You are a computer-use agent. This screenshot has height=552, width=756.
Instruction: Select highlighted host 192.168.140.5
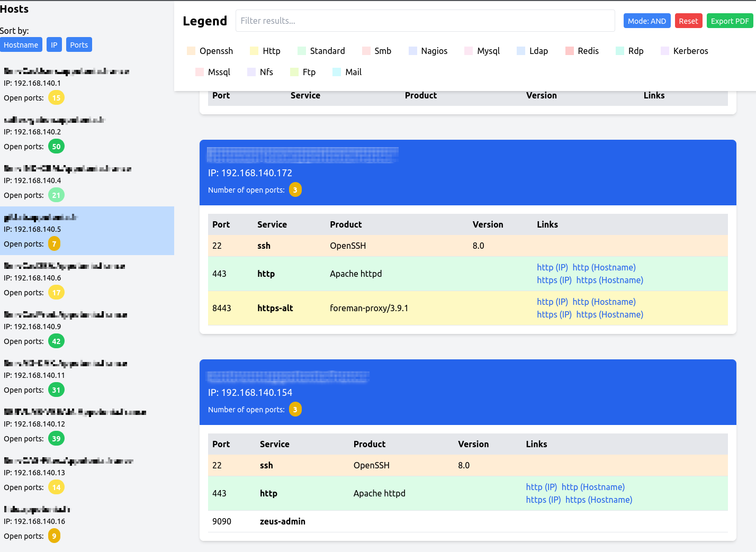(87, 231)
